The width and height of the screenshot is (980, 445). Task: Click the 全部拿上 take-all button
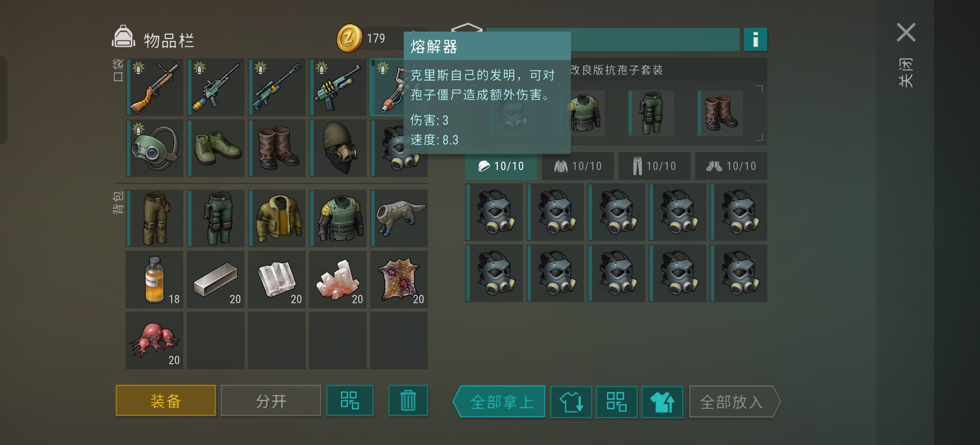[x=499, y=402]
